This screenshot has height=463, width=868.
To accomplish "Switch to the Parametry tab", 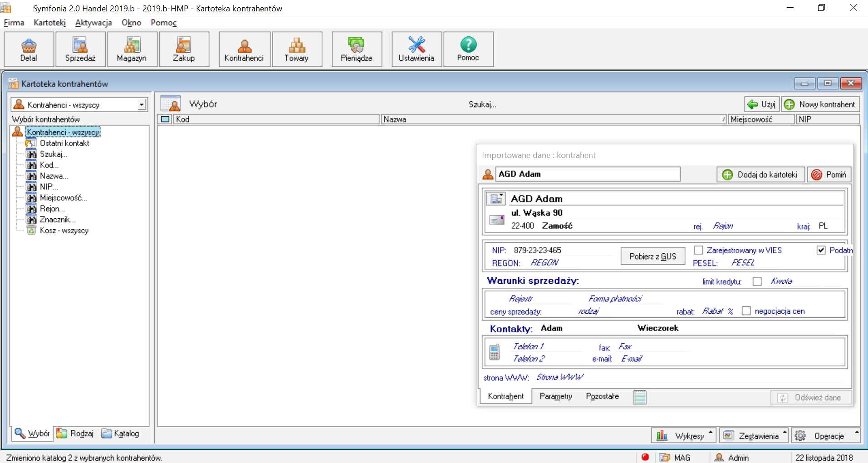I will [556, 396].
